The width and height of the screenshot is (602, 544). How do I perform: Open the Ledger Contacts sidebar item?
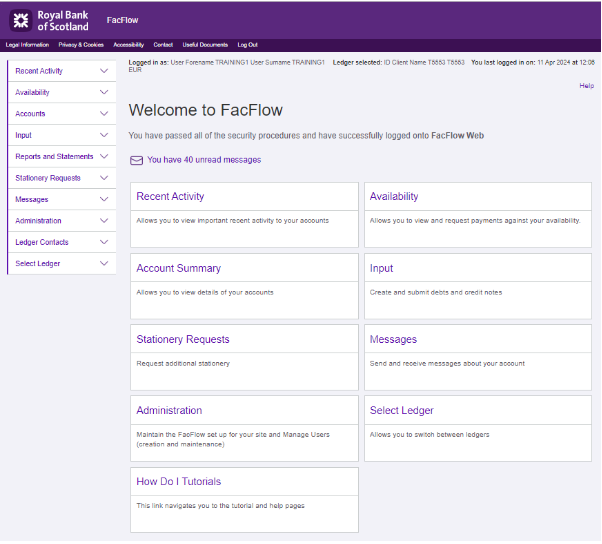coord(42,242)
